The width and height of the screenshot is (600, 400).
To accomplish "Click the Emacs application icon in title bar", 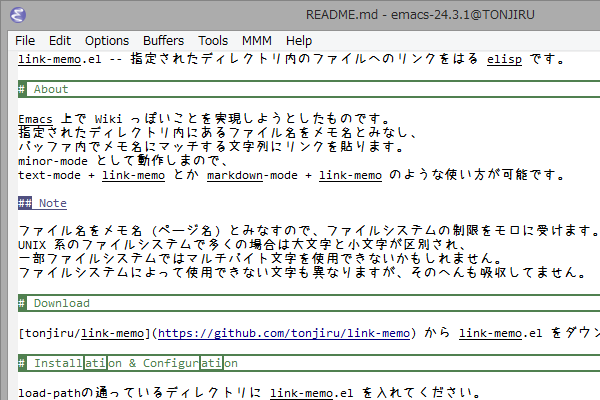I will click(x=18, y=15).
